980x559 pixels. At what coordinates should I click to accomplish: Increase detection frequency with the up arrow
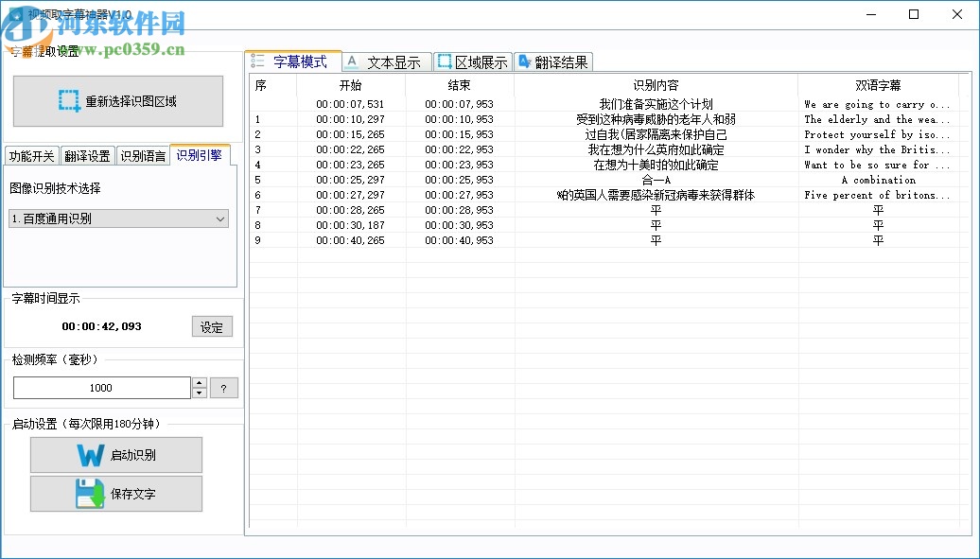click(x=199, y=382)
